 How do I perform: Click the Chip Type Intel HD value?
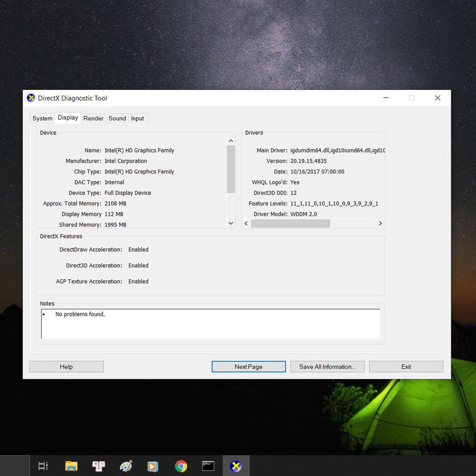pos(139,172)
